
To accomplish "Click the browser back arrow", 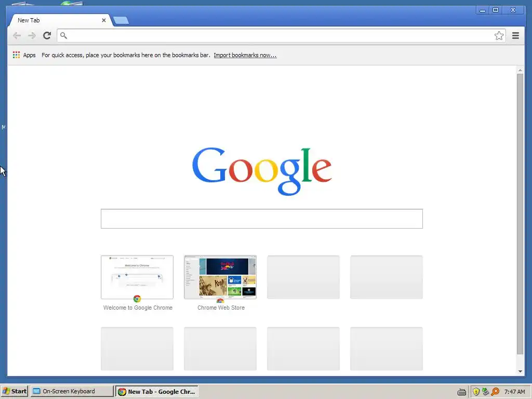I will coord(17,35).
